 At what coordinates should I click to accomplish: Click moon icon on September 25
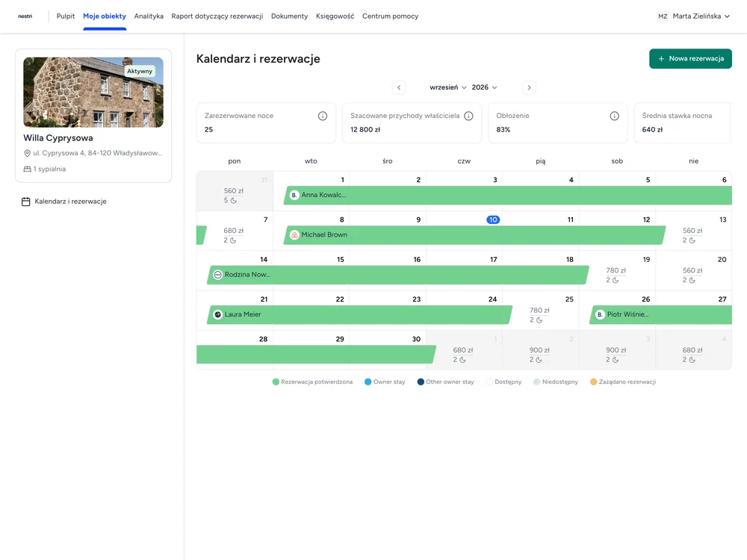click(539, 320)
